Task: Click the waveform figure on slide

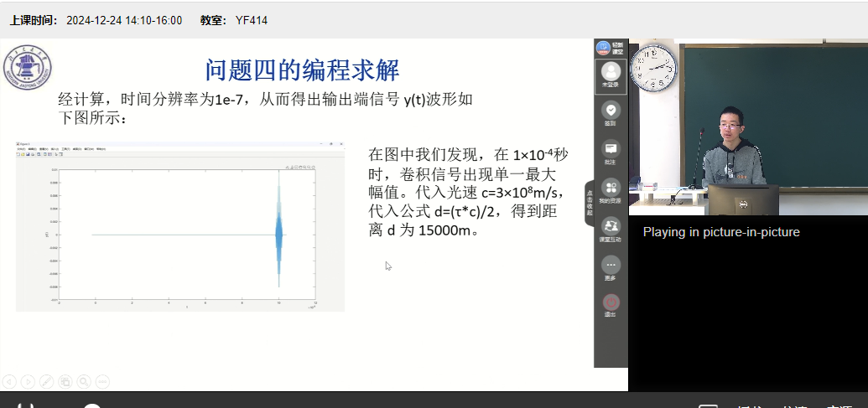Action: coord(180,226)
